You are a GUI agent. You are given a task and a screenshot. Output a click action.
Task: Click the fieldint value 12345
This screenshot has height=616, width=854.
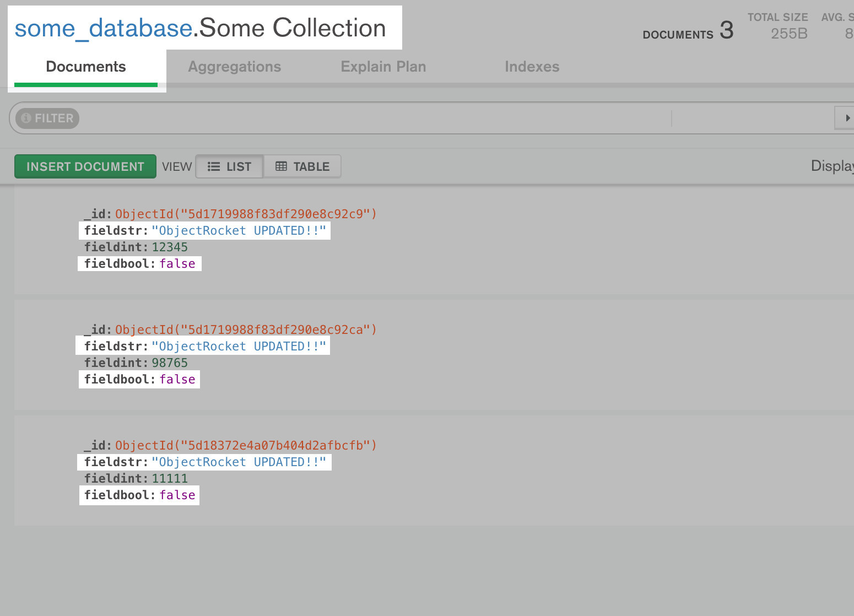pos(170,247)
